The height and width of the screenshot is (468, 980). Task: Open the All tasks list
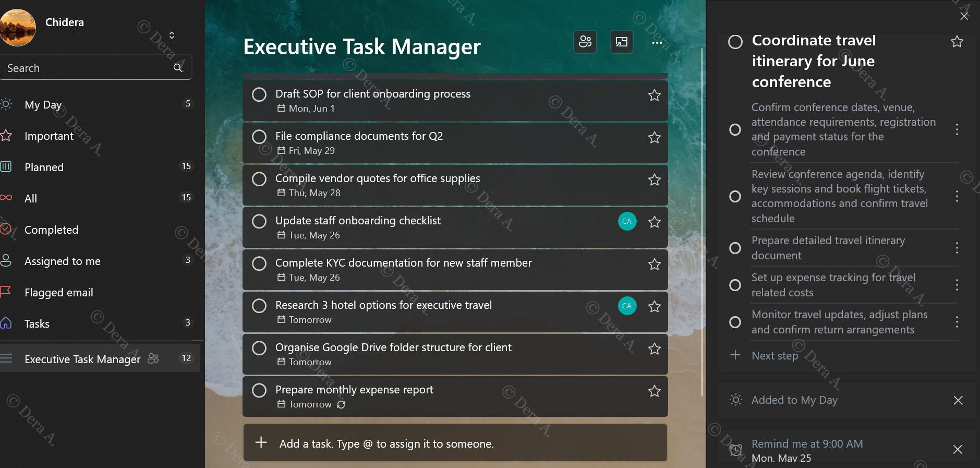tap(99, 198)
